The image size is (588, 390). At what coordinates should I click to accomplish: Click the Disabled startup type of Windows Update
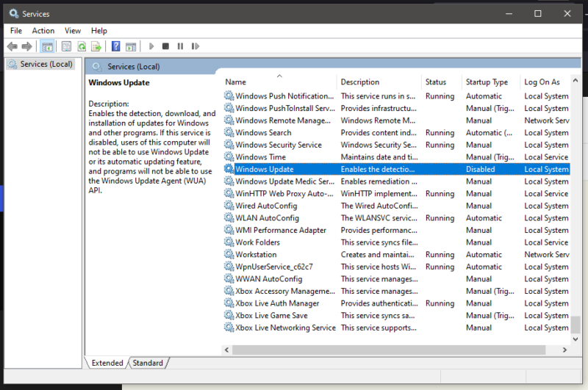click(481, 169)
